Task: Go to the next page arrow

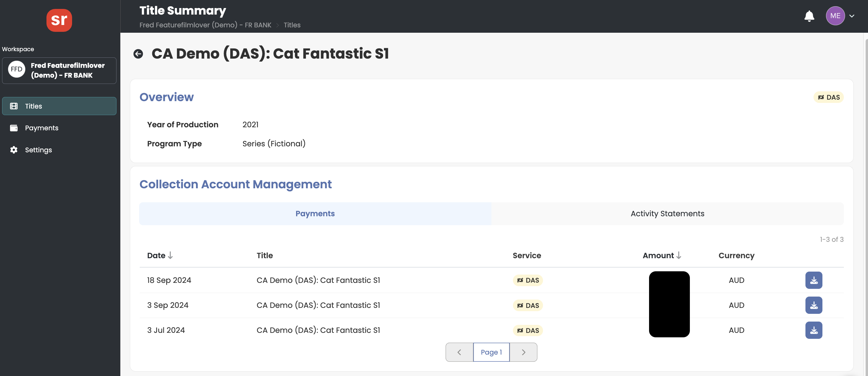Action: click(523, 352)
